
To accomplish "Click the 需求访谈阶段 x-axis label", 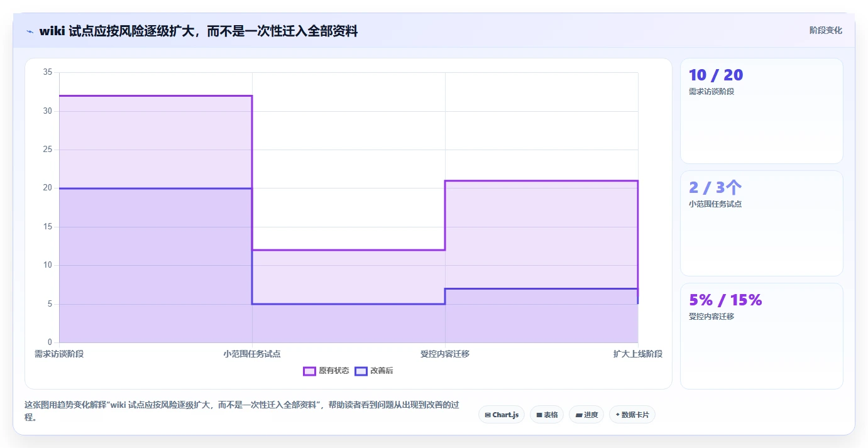I will pos(59,354).
